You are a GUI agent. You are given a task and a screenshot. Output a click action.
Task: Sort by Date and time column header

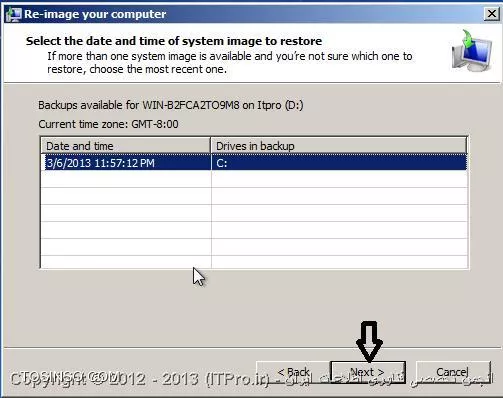coord(126,146)
